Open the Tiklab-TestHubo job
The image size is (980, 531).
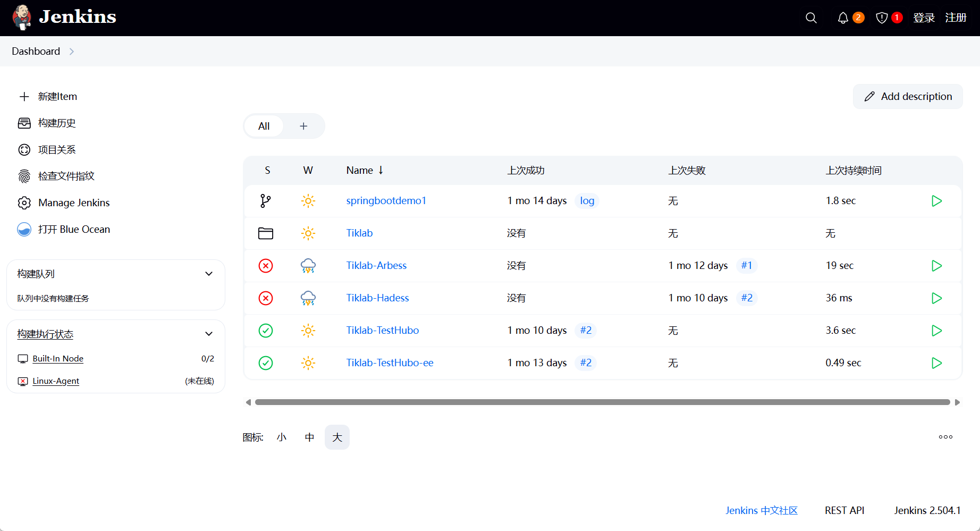click(x=383, y=331)
